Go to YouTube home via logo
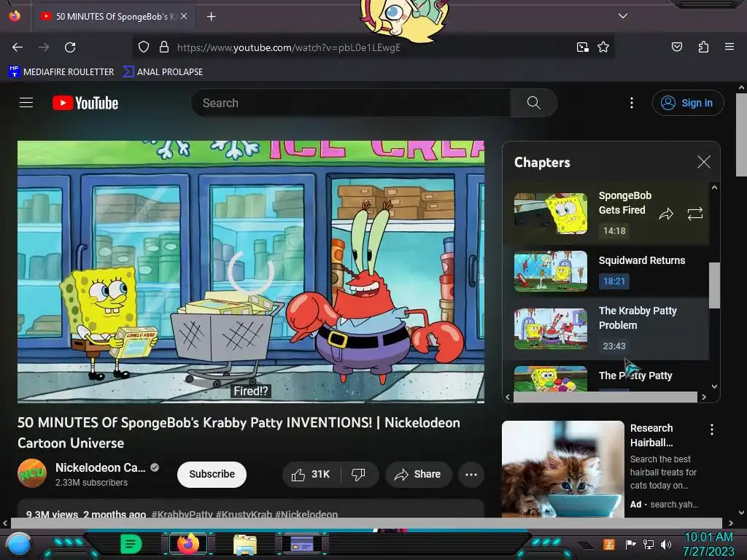The width and height of the screenshot is (747, 560). [85, 103]
